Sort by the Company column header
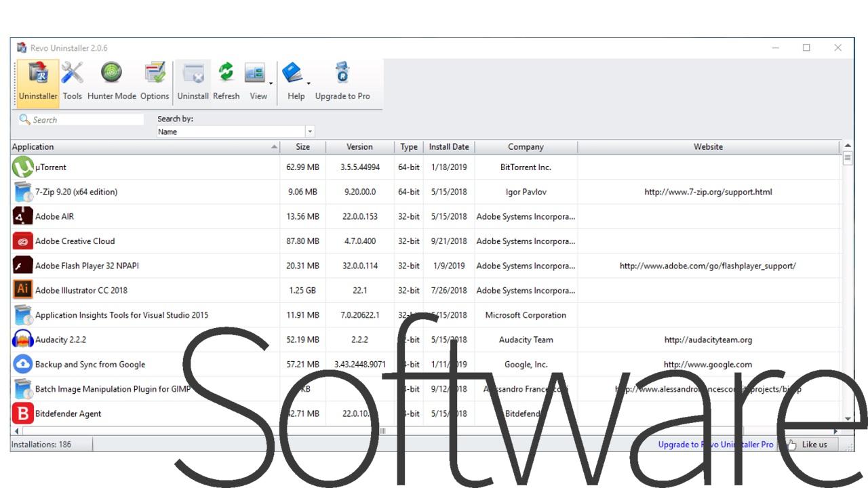Screen dimensions: 868x488 tap(526, 147)
